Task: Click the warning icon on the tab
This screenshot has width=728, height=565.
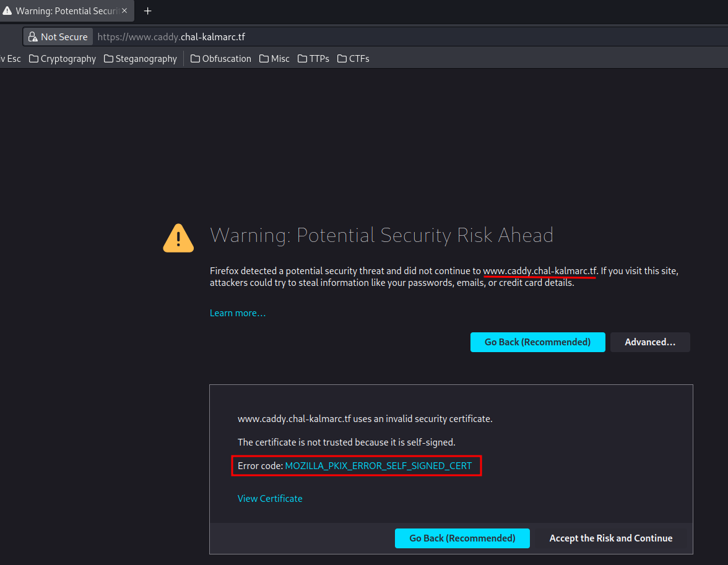Action: pos(7,11)
